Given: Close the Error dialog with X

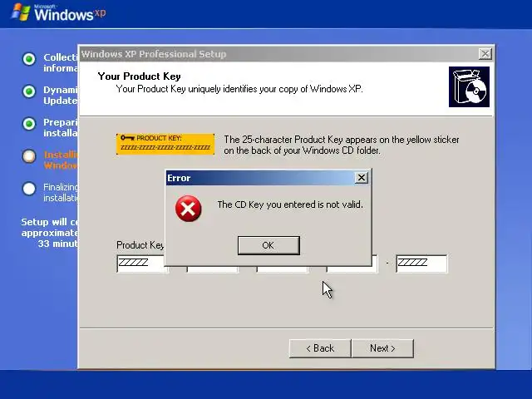Looking at the screenshot, I should point(362,177).
